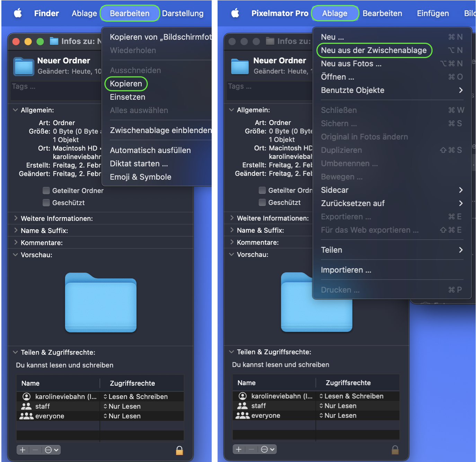Click the title bar folder icon in Finder's info window
Screen dimensions: 476x462
54,41
